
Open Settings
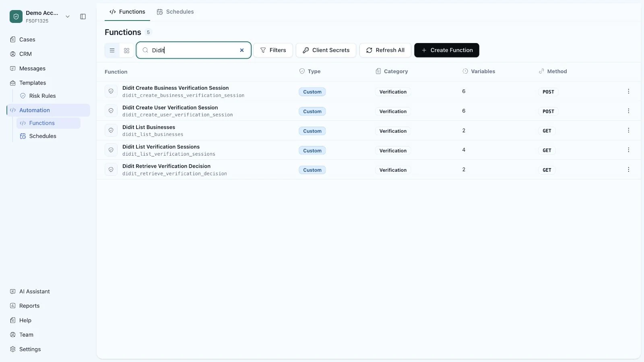[30, 349]
